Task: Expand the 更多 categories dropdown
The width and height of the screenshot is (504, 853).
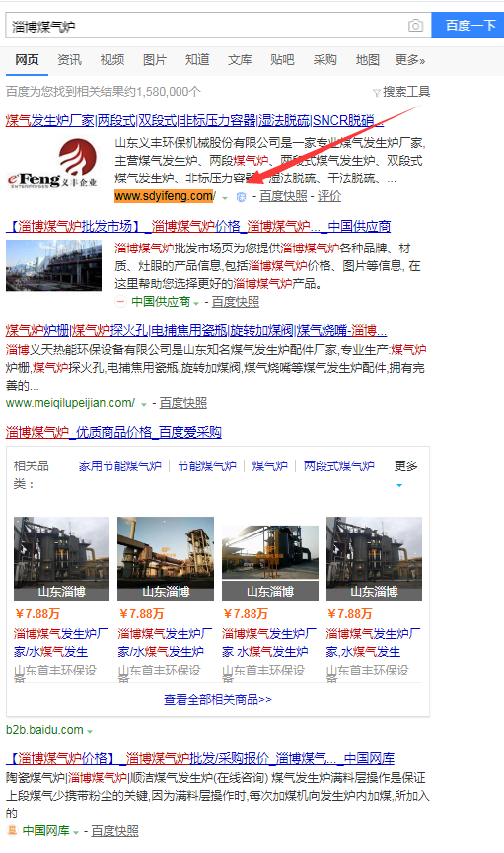Action: coord(405,472)
